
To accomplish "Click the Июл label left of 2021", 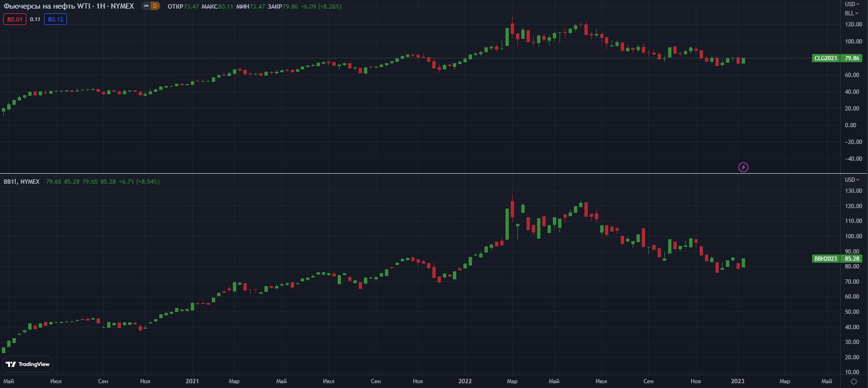I will tap(55, 381).
